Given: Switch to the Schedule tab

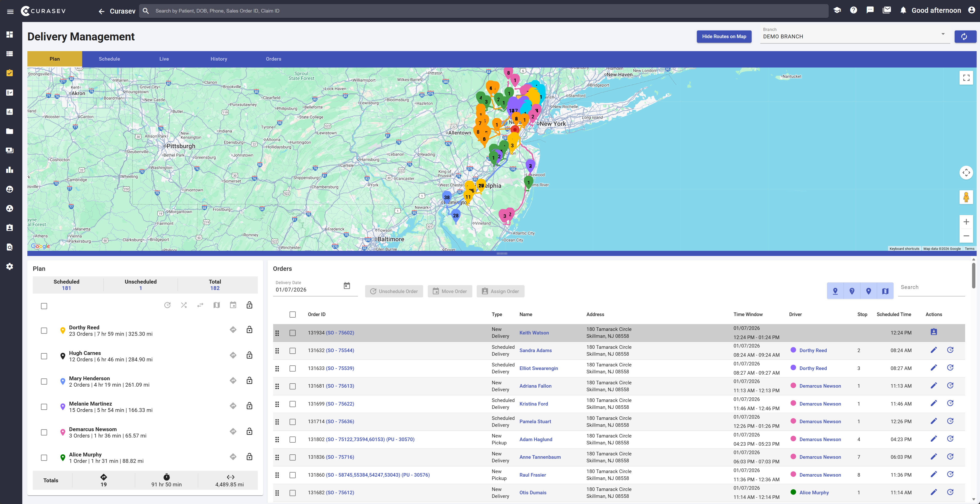Looking at the screenshot, I should tap(109, 59).
